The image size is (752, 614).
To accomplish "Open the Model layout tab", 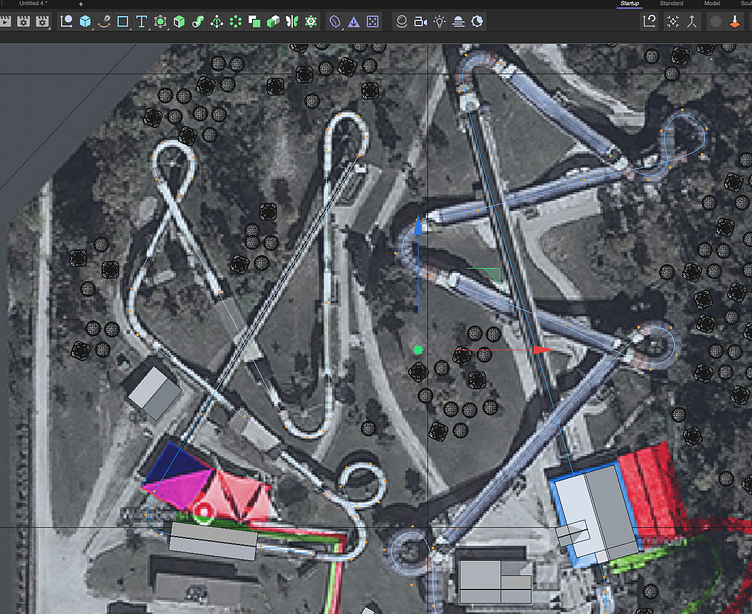I will click(712, 4).
